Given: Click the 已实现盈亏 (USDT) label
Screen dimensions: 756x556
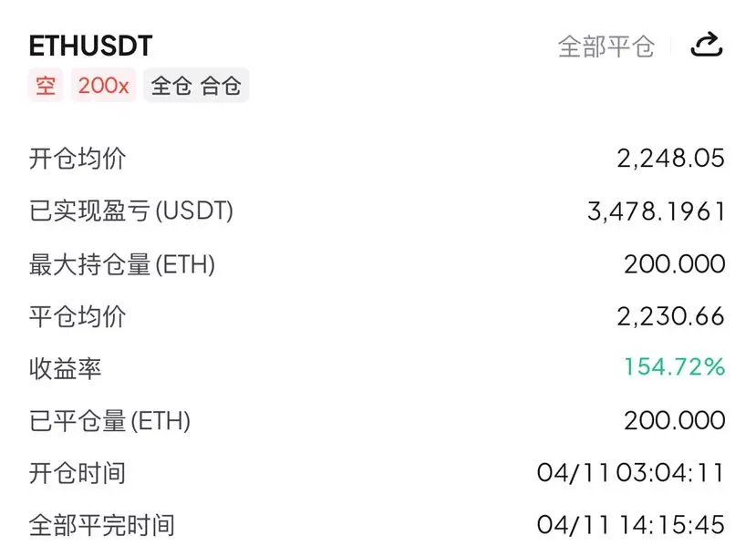Looking at the screenshot, I should click(131, 211).
